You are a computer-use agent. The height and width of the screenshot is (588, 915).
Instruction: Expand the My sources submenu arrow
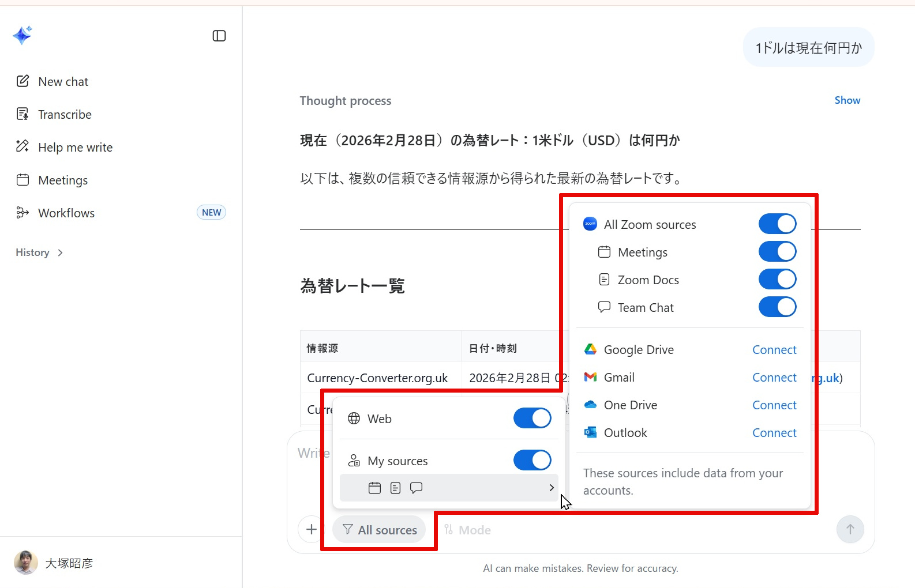coord(552,488)
